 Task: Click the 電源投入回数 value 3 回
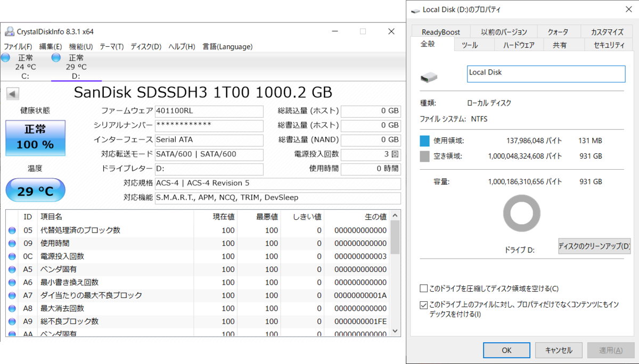tap(371, 154)
